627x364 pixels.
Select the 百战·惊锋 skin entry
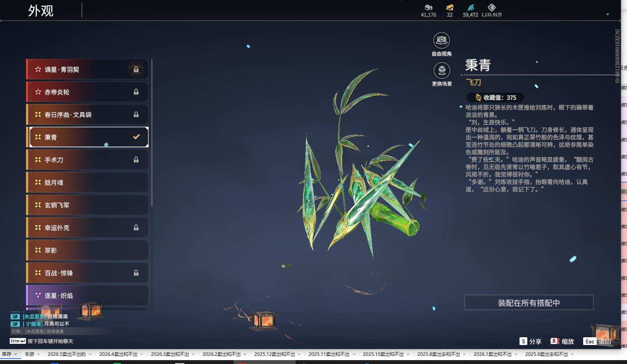(87, 273)
